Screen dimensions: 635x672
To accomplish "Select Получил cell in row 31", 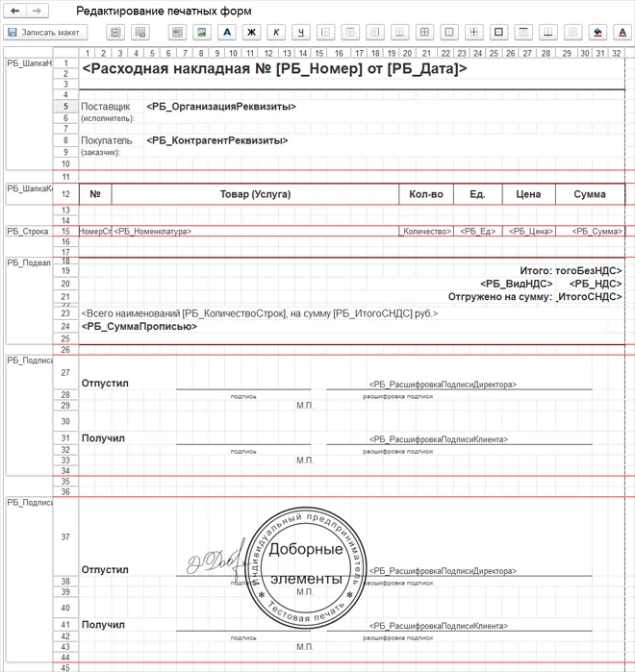I will tap(103, 438).
